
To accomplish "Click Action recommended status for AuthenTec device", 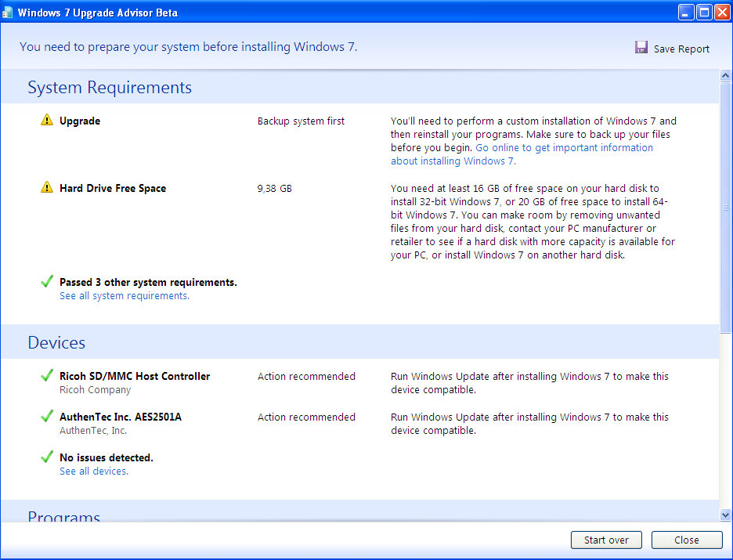I will pyautogui.click(x=306, y=417).
